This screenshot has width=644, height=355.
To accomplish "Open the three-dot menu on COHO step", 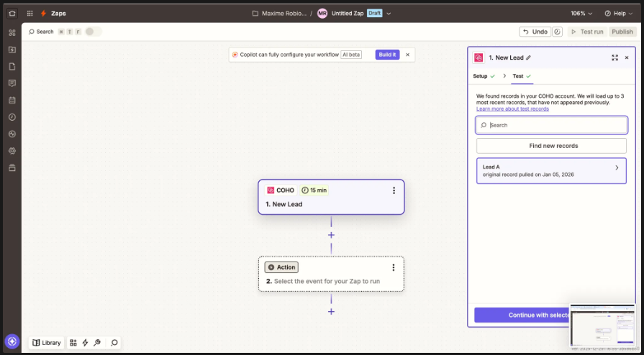I will 394,190.
